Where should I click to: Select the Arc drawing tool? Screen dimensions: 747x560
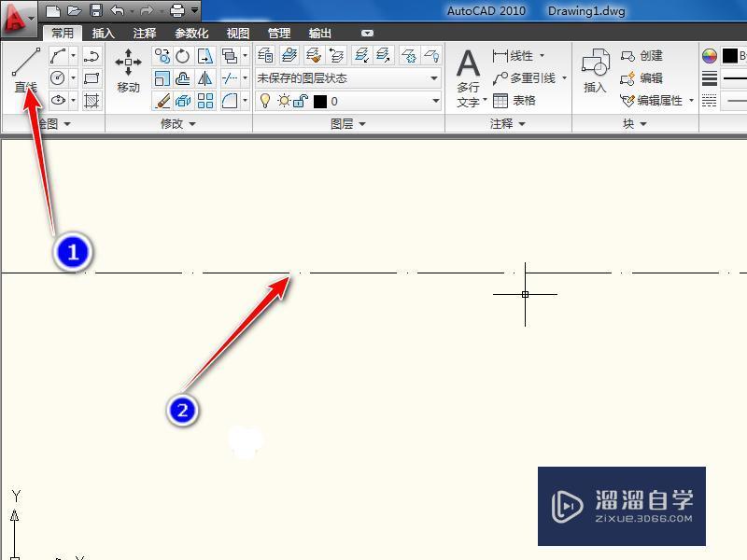pyautogui.click(x=58, y=56)
